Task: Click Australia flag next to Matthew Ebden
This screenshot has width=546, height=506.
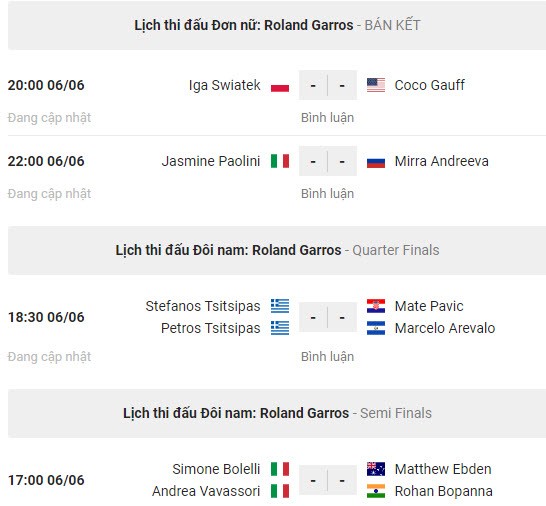Action: pyautogui.click(x=376, y=469)
